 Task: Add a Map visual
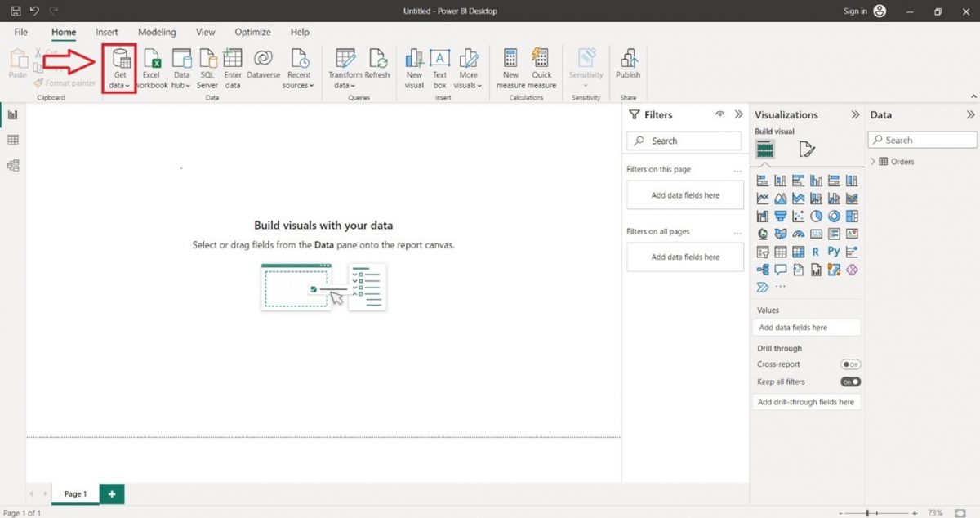point(763,234)
